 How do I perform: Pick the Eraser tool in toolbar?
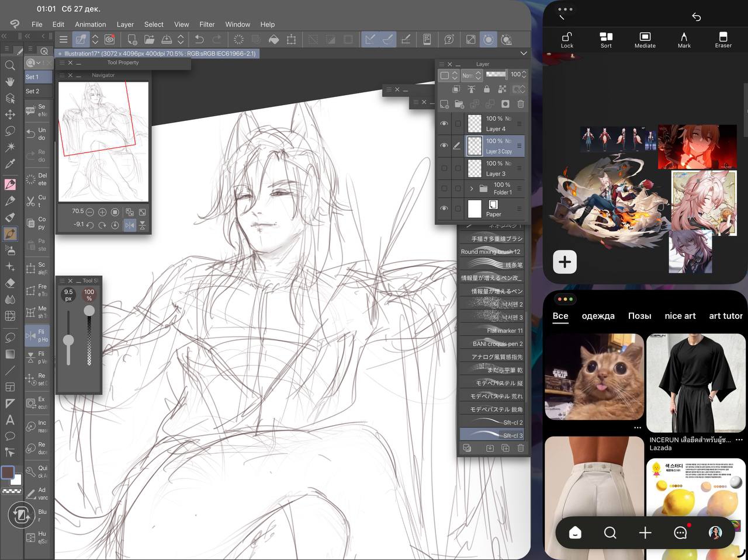(x=10, y=283)
